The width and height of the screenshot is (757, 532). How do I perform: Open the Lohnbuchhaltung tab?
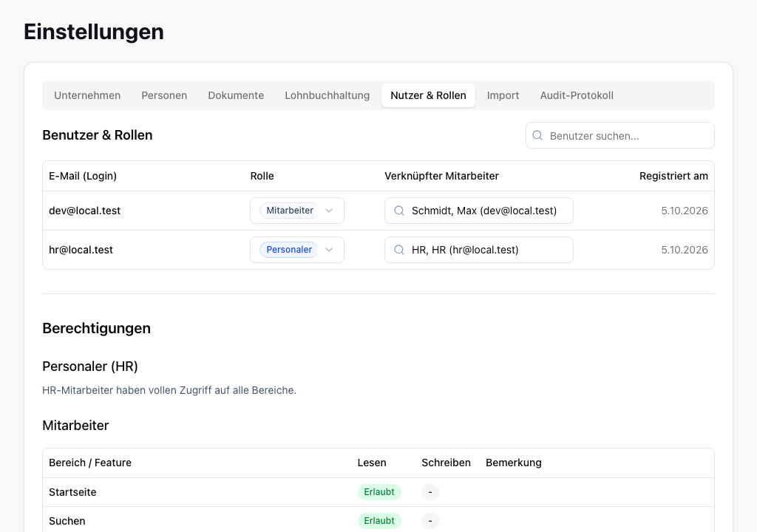click(x=327, y=95)
